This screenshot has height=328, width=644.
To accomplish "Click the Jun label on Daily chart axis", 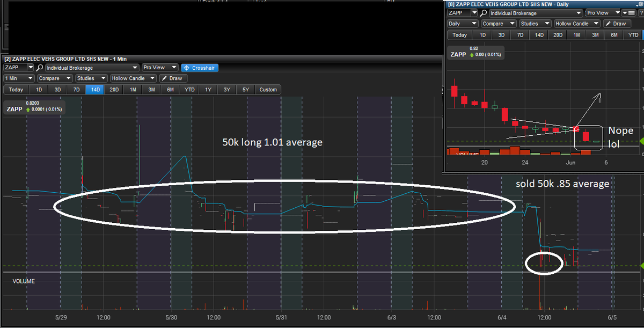I will coord(570,162).
